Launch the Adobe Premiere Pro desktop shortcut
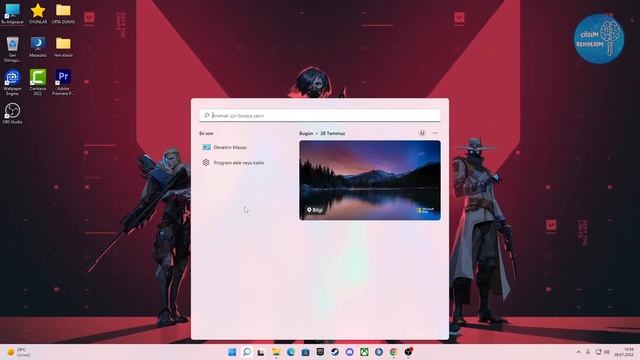The height and width of the screenshot is (360, 640). (63, 82)
